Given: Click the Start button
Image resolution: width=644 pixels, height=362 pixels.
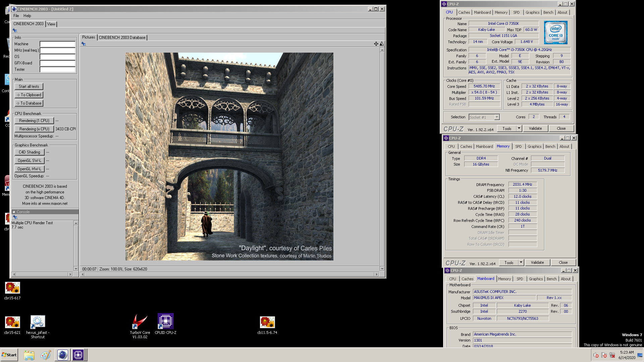Looking at the screenshot, I should click(9, 355).
